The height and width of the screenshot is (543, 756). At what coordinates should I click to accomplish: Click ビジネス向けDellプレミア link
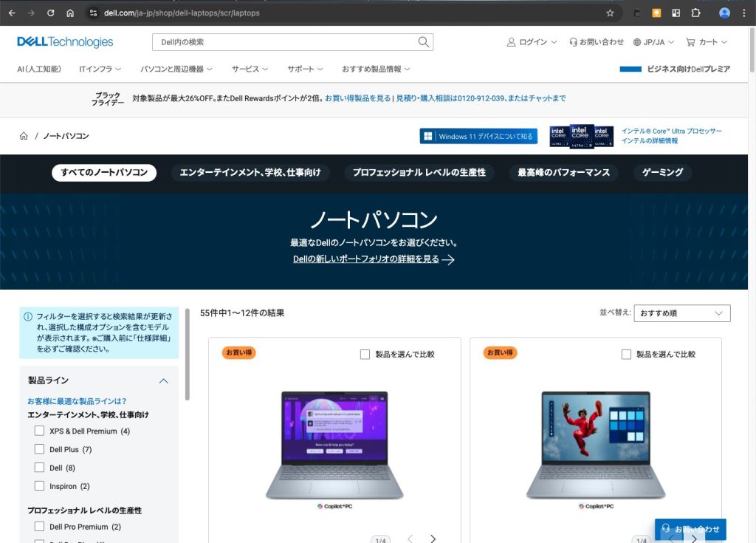tap(689, 69)
